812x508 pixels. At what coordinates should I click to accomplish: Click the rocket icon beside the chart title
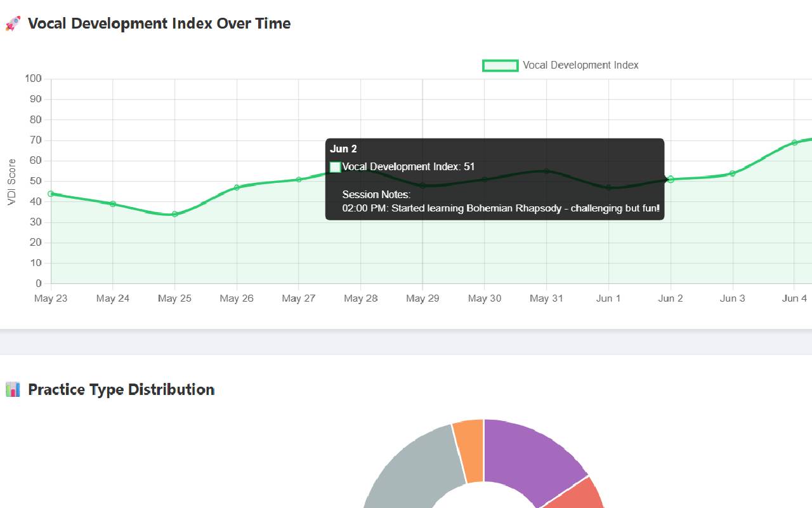(13, 24)
